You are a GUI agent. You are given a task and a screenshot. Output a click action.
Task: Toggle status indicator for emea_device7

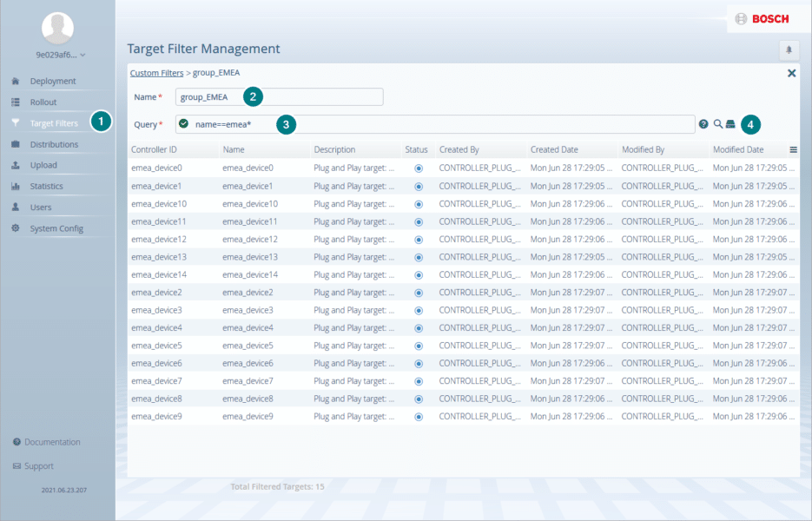(x=417, y=380)
